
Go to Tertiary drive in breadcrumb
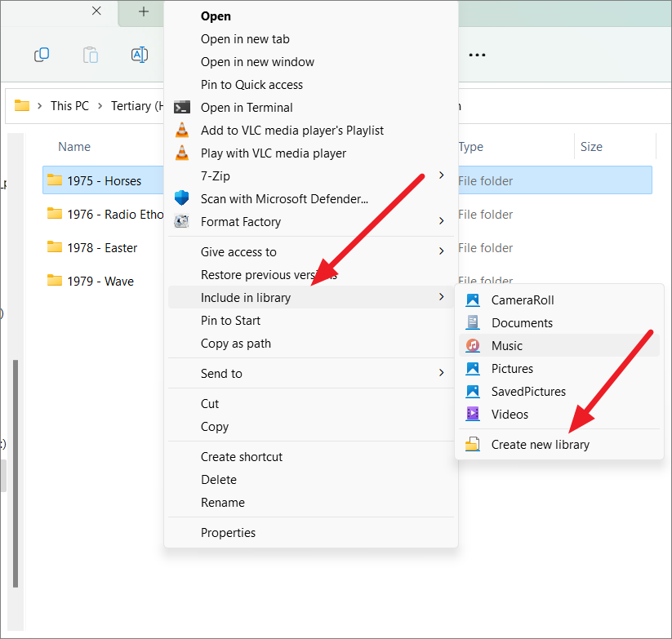click(137, 106)
